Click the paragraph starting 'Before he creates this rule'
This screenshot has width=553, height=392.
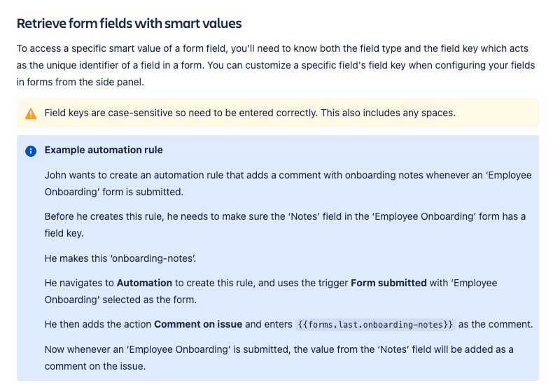tap(285, 225)
